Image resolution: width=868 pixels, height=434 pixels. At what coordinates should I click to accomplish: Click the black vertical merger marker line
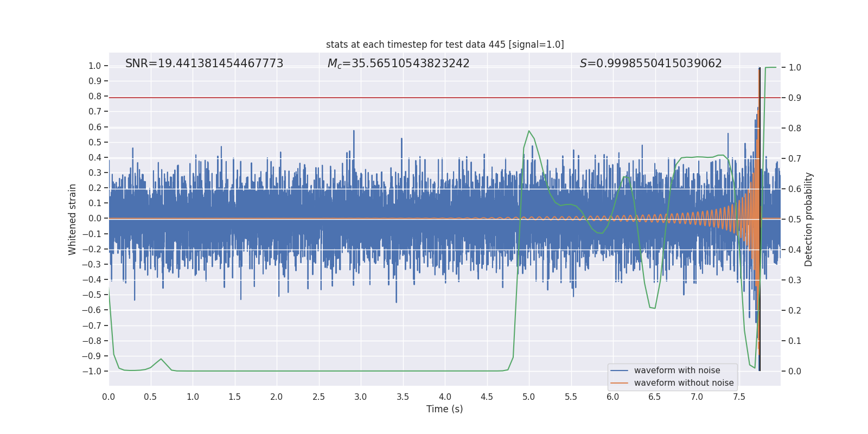coord(759,219)
